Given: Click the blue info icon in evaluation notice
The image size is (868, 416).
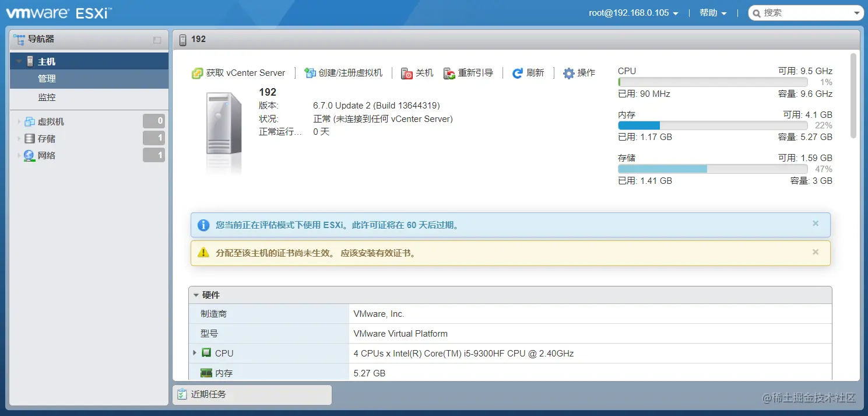Looking at the screenshot, I should [x=203, y=225].
